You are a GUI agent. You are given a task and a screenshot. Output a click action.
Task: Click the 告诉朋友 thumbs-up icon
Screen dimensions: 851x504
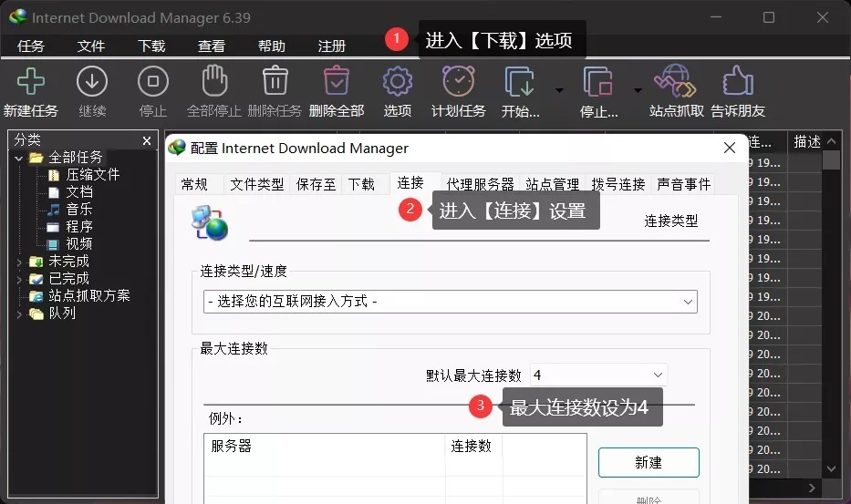(738, 81)
